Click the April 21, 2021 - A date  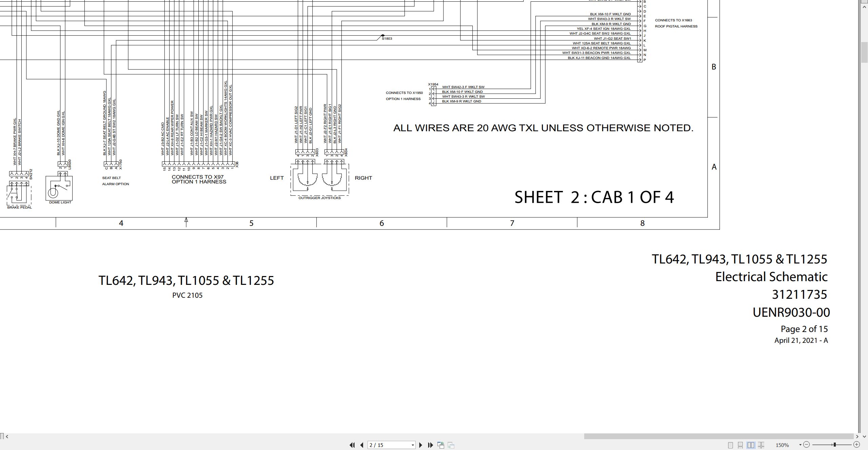click(x=801, y=340)
